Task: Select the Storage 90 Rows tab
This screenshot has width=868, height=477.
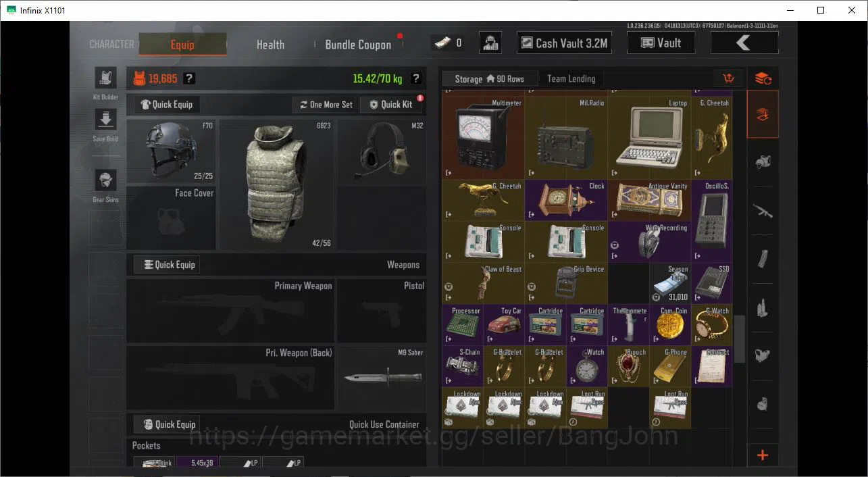Action: point(490,78)
